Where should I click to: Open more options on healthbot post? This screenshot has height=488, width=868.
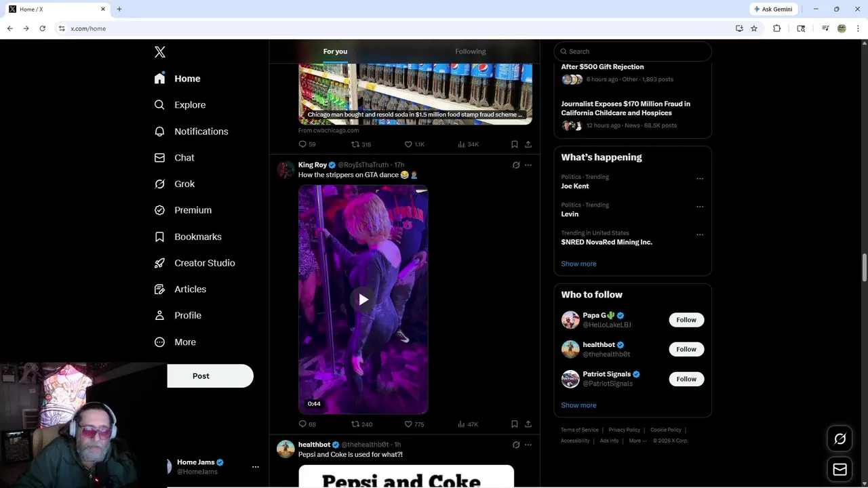528,445
